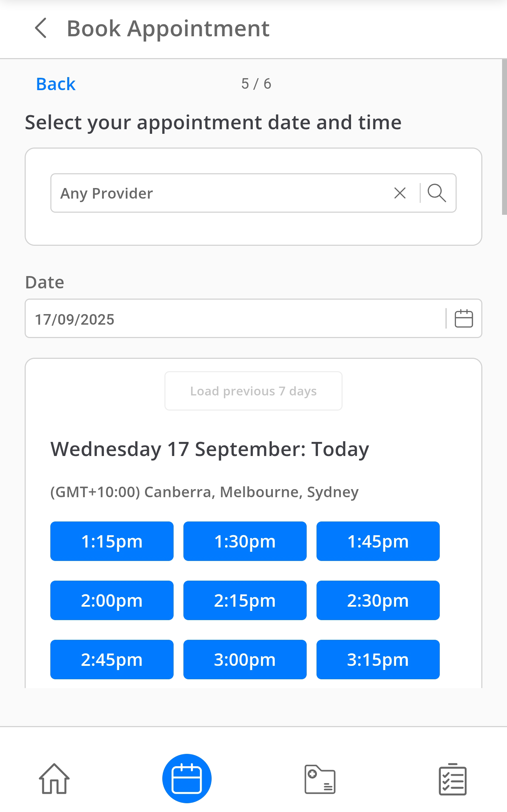Pick the 1:45pm time slot
The image size is (507, 812).
point(378,541)
